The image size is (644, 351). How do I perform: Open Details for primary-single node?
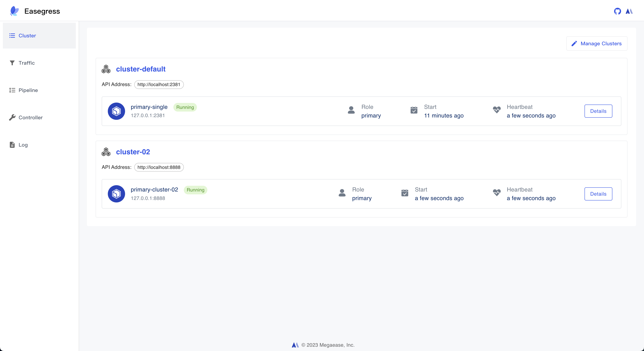(598, 111)
